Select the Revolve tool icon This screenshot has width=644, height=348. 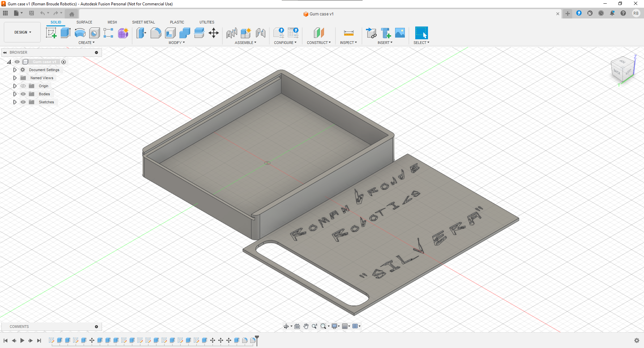coord(80,33)
